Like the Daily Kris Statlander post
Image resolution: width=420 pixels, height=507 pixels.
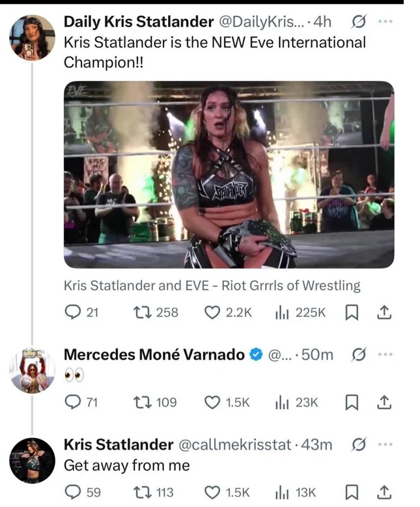pyautogui.click(x=213, y=313)
